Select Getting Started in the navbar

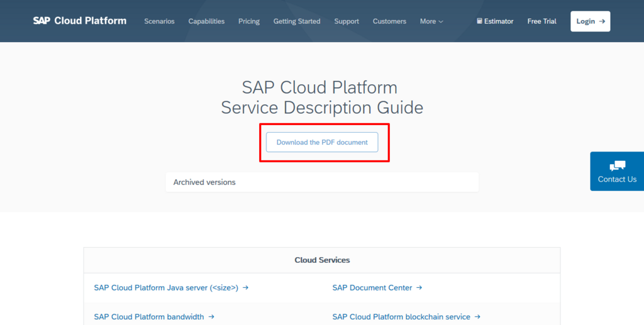pos(297,21)
